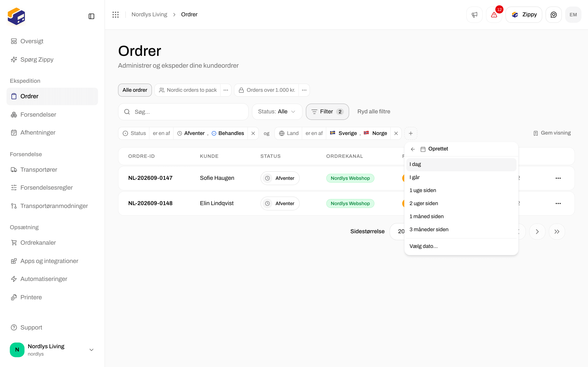Clear filters with Ryd alle filtre
588x367 pixels.
(374, 112)
